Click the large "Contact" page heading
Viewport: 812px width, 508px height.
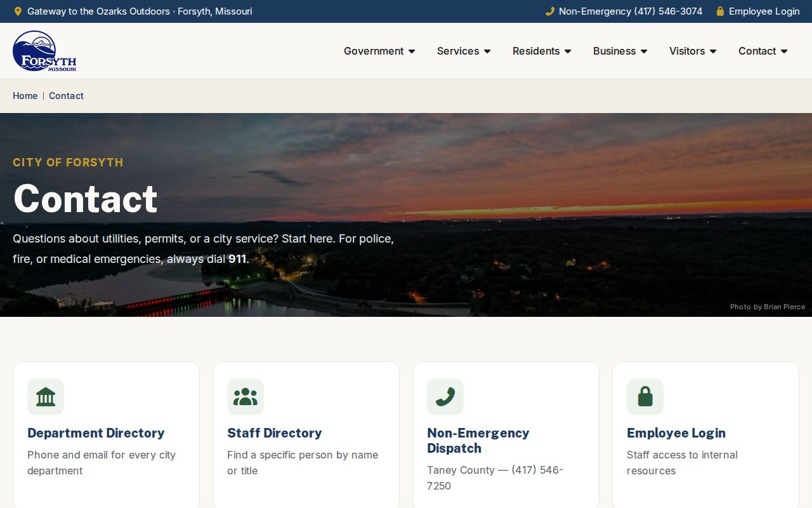(85, 199)
